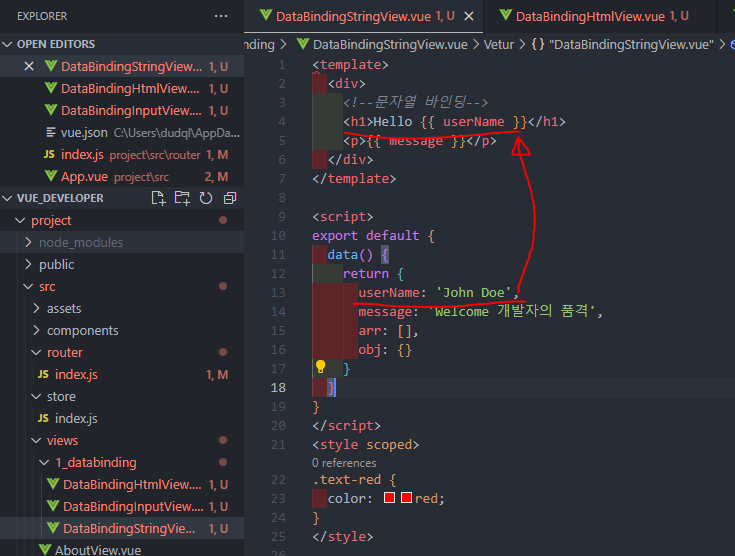
Task: Collapse all folders in Explorer
Action: click(230, 198)
